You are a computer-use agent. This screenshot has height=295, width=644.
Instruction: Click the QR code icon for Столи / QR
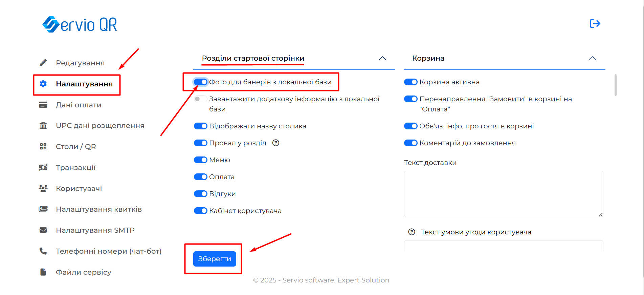(43, 147)
